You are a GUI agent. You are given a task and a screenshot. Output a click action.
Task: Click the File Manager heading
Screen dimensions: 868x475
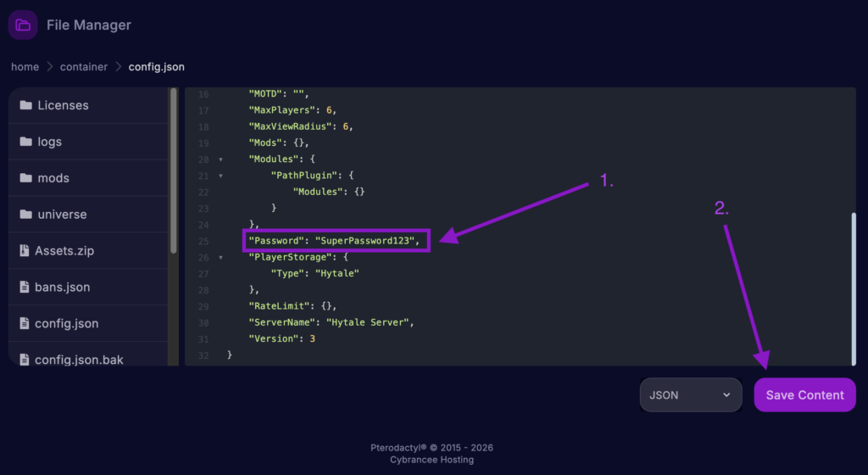tap(88, 25)
